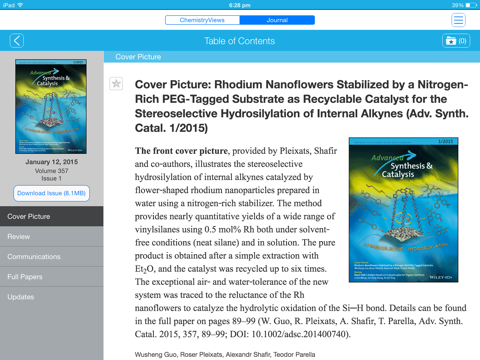
Task: Click the battery indicator icon
Action: (472, 5)
